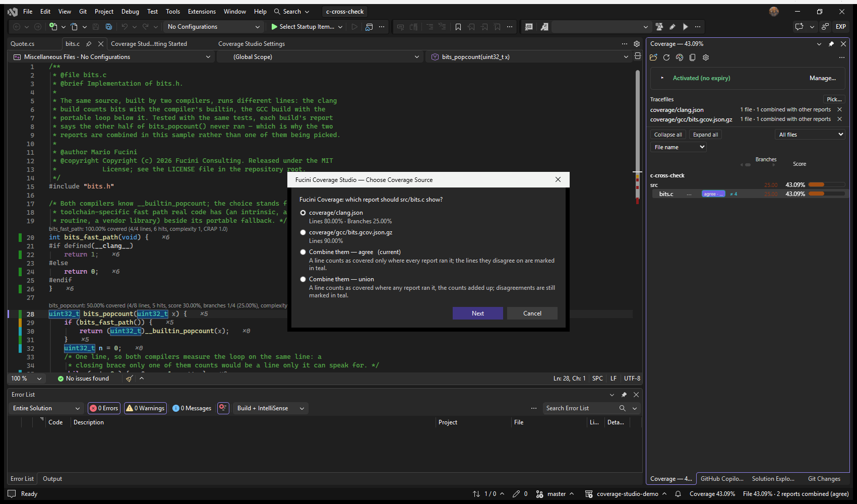
Task: Remove coverage/gcc/bits.gcov.json.gz tracefile
Action: click(x=839, y=119)
